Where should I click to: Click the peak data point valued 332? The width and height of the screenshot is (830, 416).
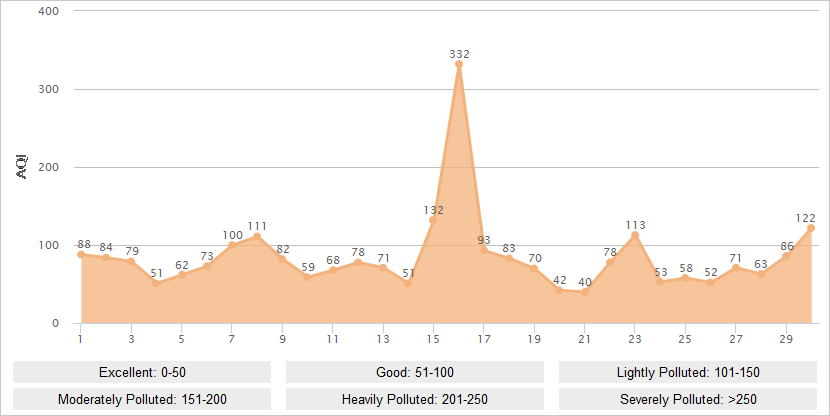pos(459,64)
